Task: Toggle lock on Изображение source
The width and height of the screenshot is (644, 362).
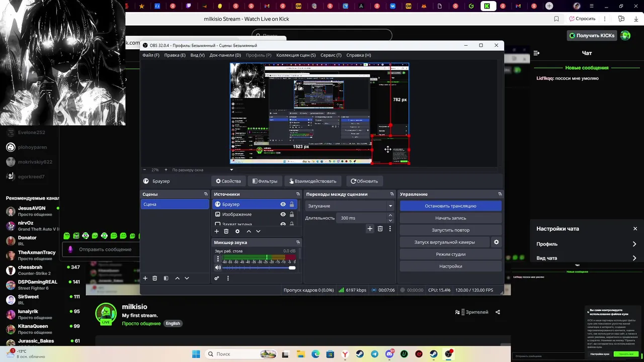Action: point(292,214)
